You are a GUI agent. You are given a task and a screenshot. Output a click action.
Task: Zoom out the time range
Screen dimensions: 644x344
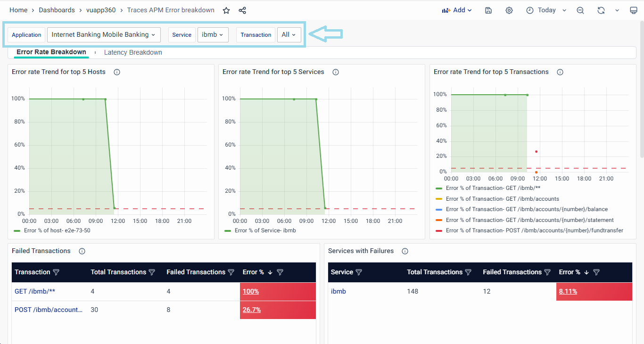580,10
